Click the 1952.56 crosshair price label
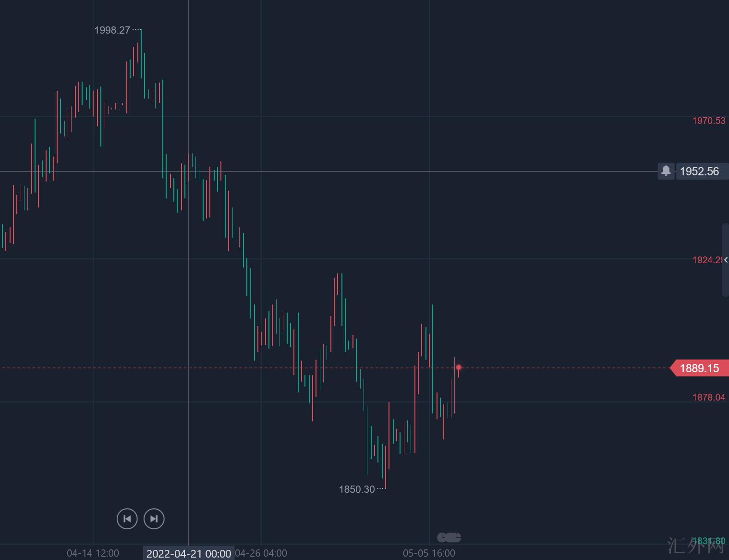This screenshot has height=560, width=729. [701, 171]
